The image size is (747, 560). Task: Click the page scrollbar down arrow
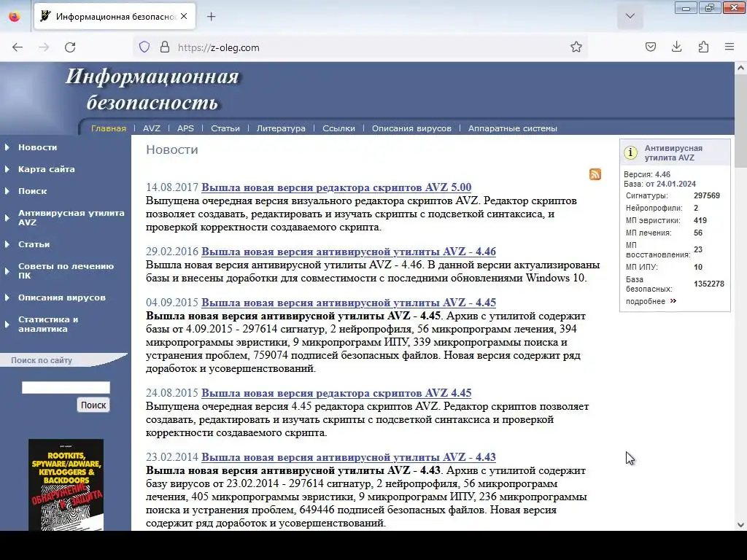pyautogui.click(x=740, y=525)
